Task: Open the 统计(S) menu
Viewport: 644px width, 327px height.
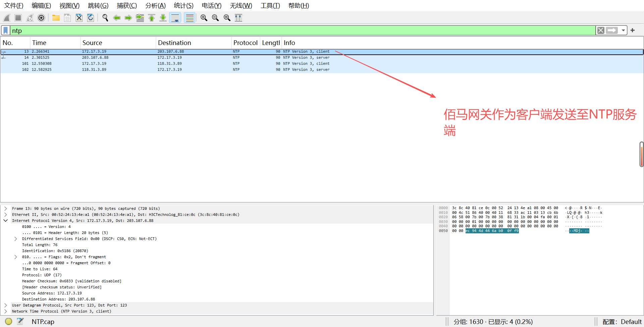Action: click(x=183, y=6)
